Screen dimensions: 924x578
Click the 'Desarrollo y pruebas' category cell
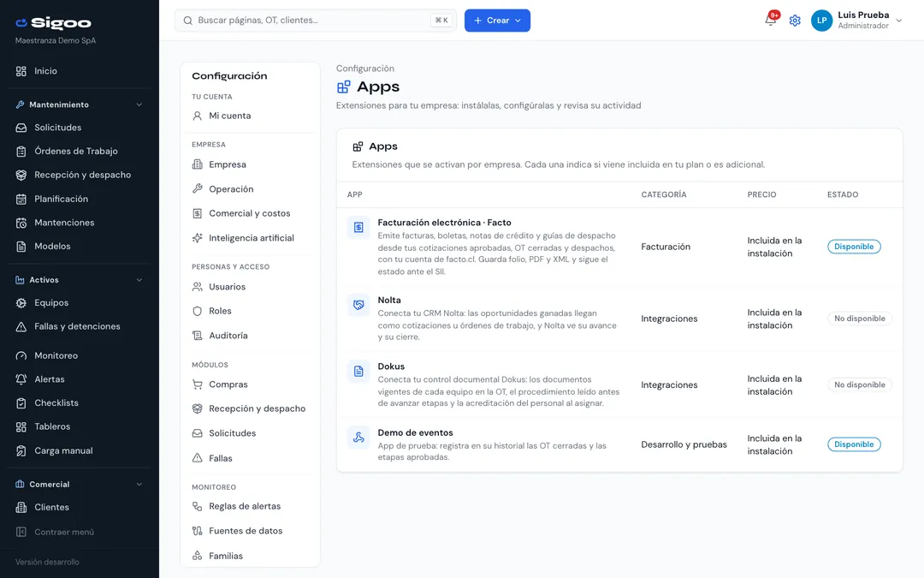click(x=684, y=444)
